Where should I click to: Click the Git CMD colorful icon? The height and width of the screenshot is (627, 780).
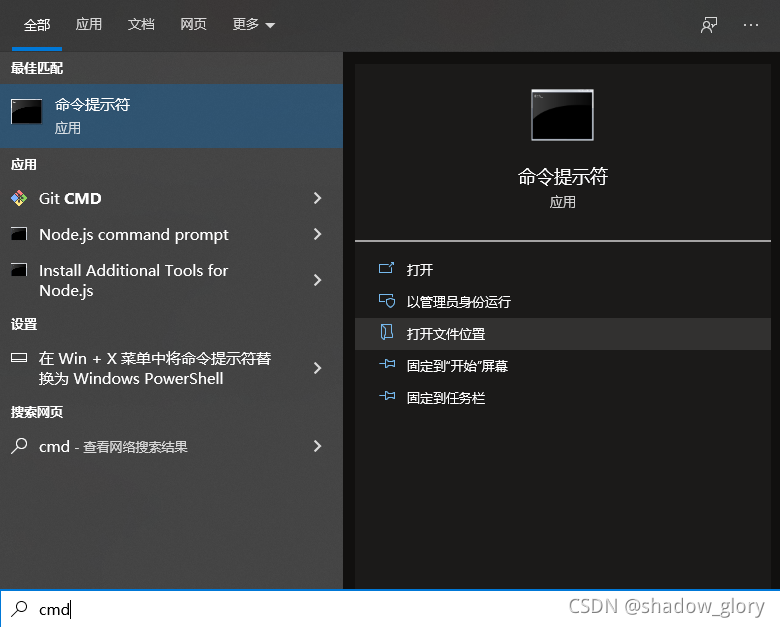point(19,198)
